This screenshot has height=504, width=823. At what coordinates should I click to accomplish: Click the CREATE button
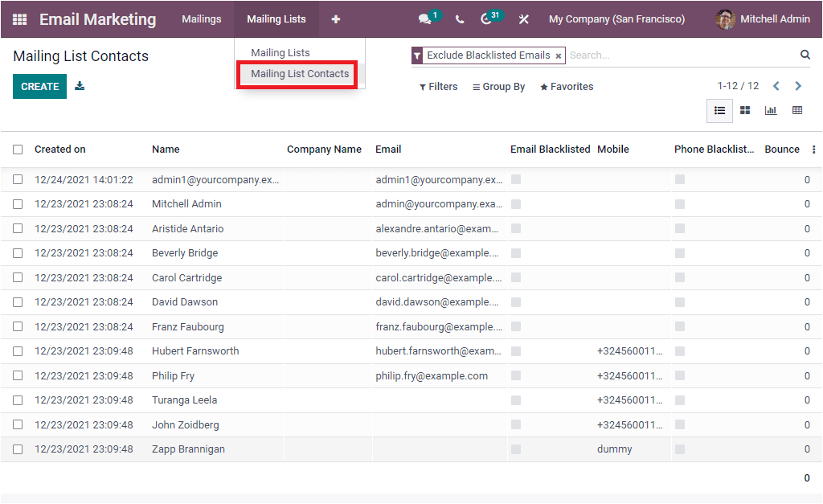[39, 84]
